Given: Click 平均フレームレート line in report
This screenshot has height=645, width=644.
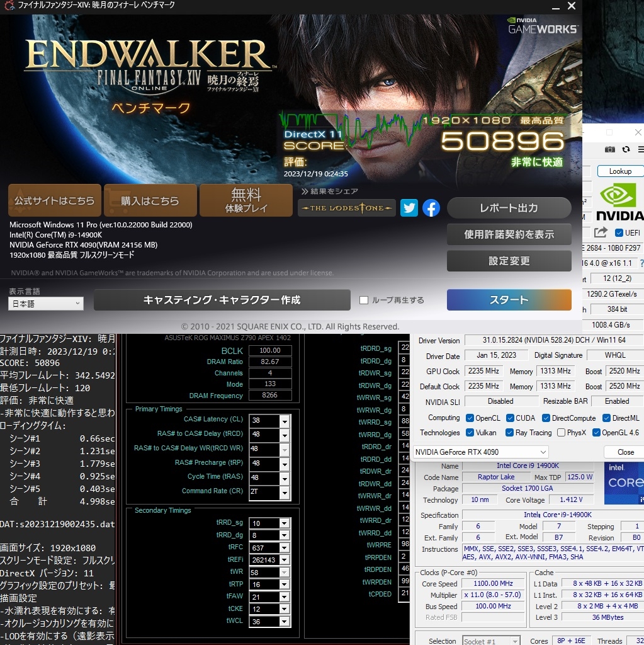Looking at the screenshot, I should tap(57, 375).
